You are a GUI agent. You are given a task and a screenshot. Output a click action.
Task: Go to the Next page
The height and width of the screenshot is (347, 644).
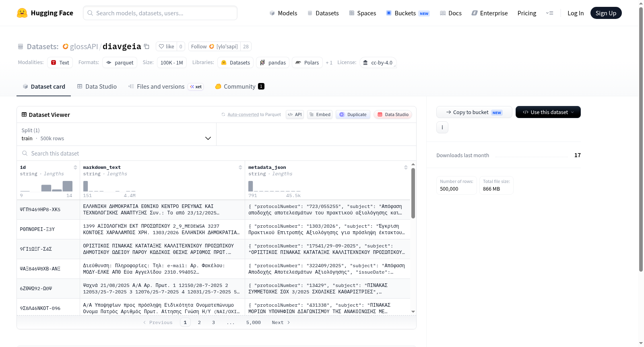281,322
